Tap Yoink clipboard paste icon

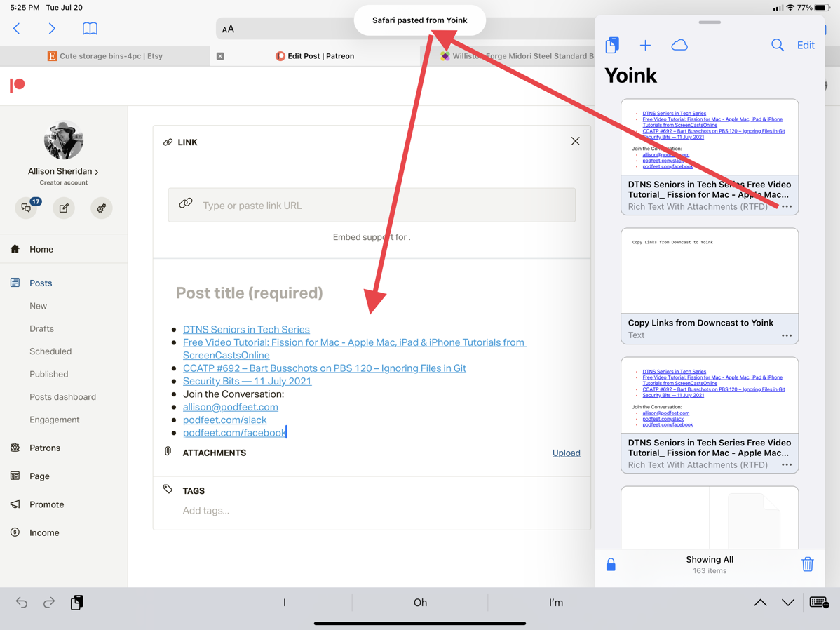(612, 45)
